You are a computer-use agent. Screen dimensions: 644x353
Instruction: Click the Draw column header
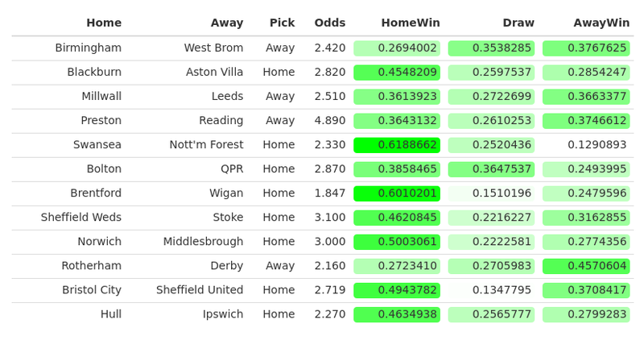coord(518,23)
